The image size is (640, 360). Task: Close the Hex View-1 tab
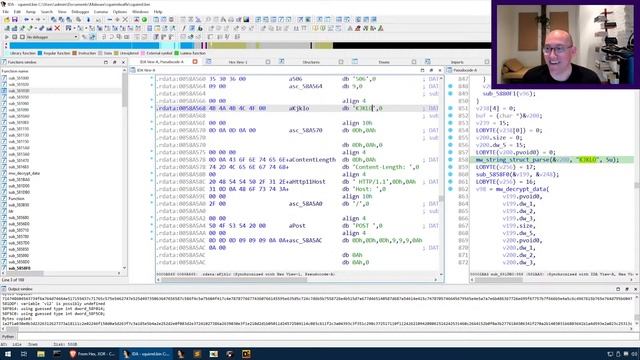[268, 62]
